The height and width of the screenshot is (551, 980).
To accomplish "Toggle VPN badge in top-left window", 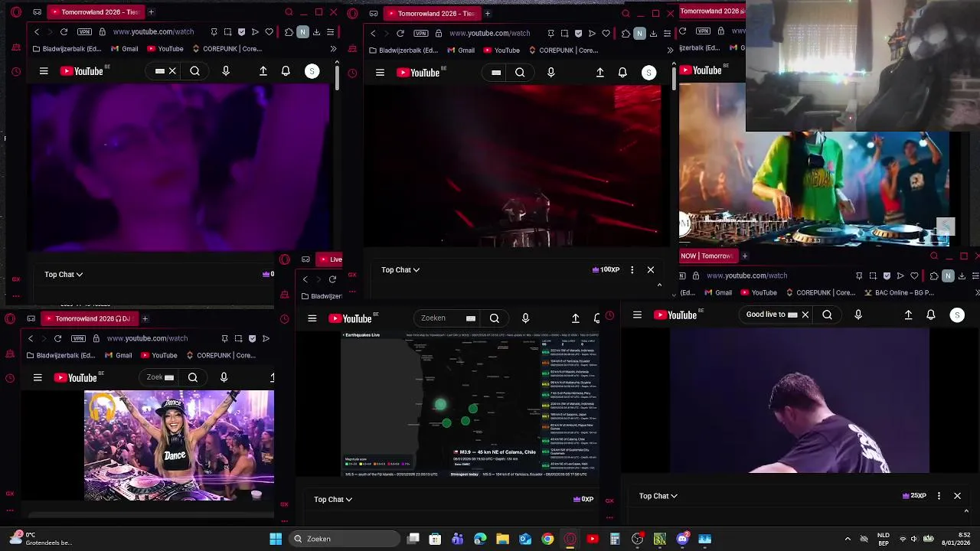I will pos(84,32).
